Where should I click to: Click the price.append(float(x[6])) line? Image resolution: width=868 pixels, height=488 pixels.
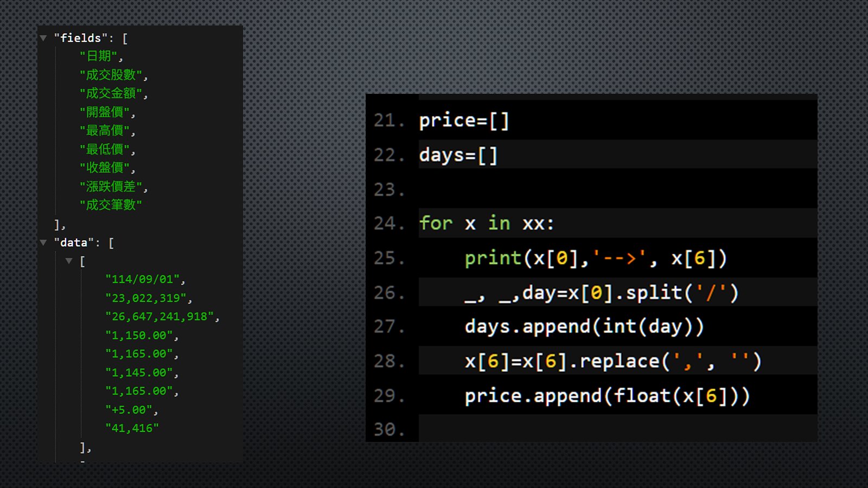click(607, 396)
